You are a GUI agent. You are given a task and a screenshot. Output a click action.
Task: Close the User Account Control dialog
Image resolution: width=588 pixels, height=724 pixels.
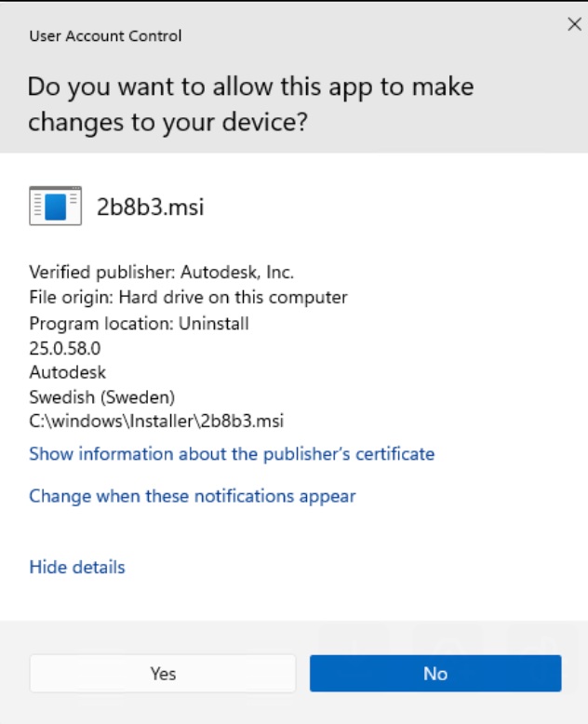point(574,25)
